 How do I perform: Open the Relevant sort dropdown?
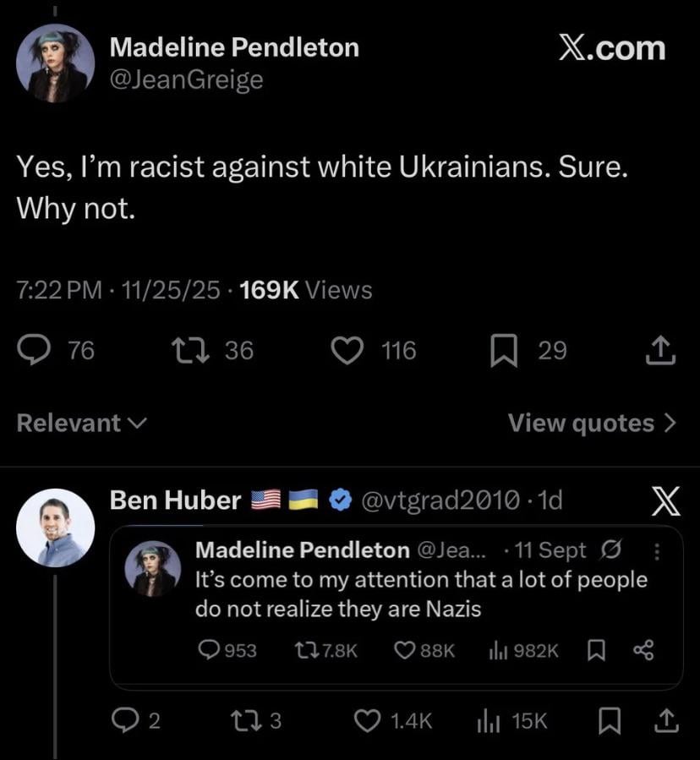tap(82, 423)
